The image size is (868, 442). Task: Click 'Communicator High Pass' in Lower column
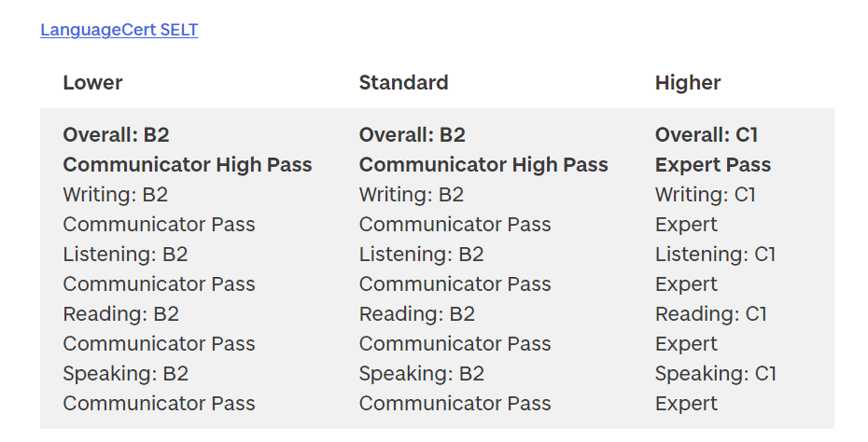[187, 165]
